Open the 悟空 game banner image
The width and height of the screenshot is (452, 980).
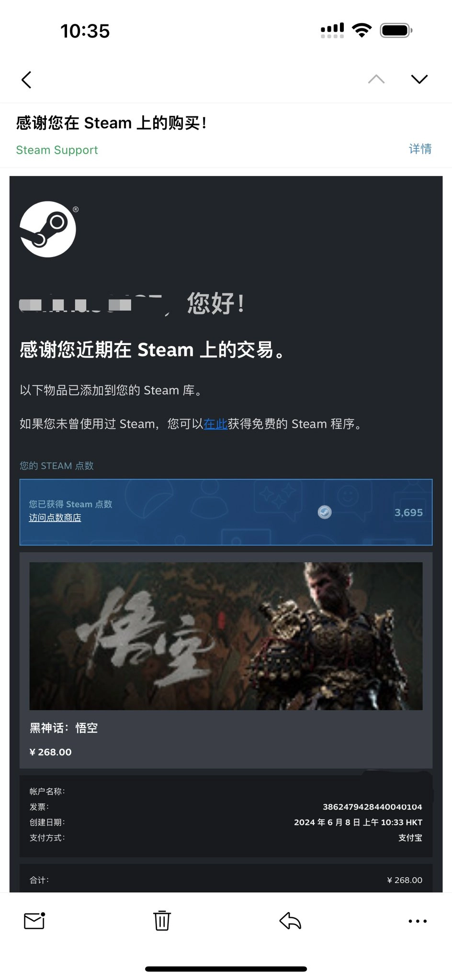pos(226,636)
